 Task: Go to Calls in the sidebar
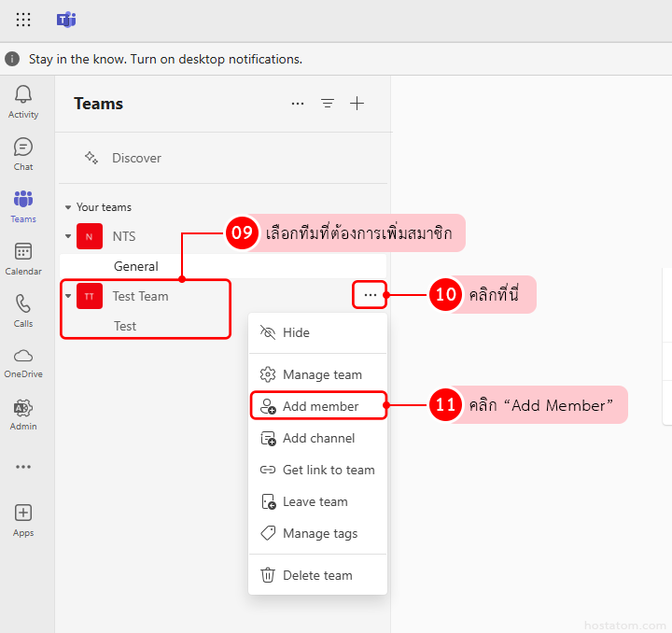(x=23, y=310)
